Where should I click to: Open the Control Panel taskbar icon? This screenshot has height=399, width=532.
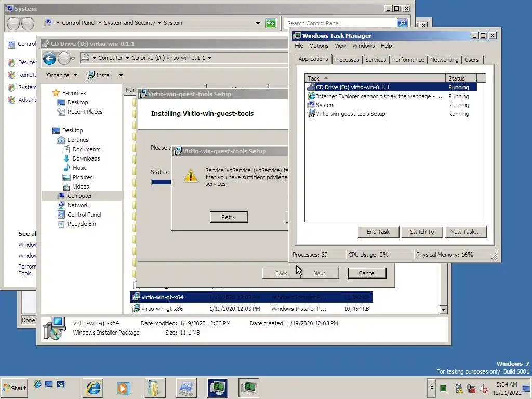(x=186, y=388)
